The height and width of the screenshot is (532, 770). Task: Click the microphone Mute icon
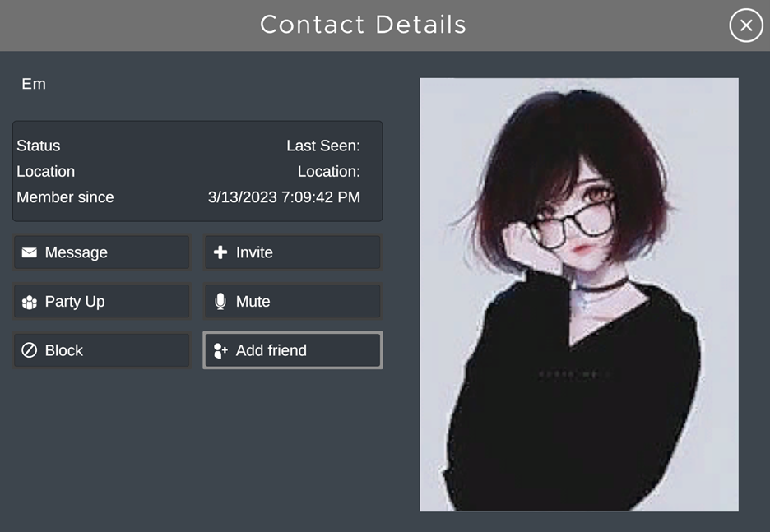point(220,301)
